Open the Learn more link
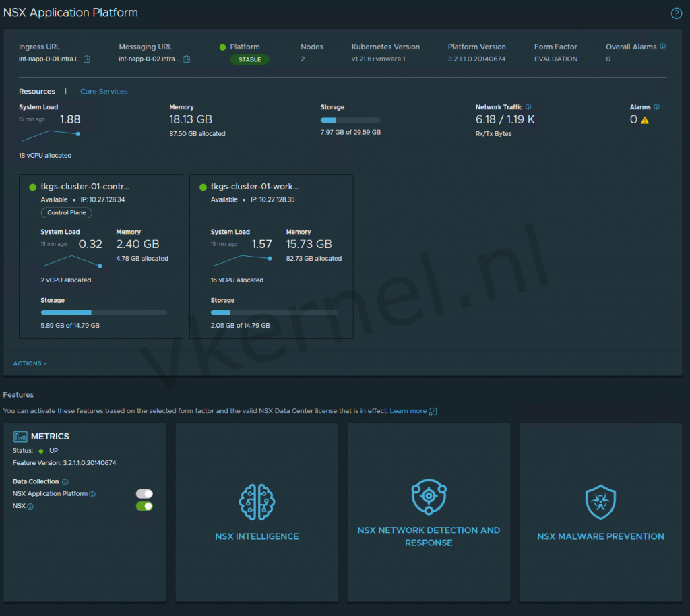 tap(408, 410)
